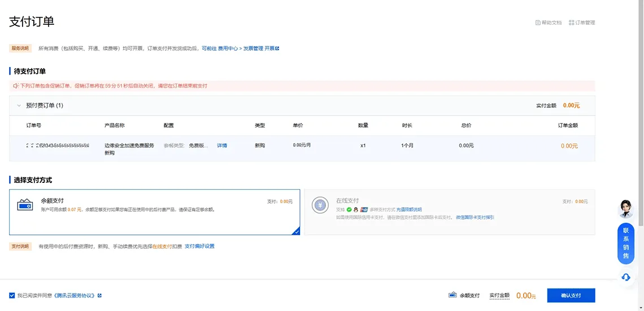Image resolution: width=644 pixels, height=311 pixels.
Task: Open the 联系销售 side button
Action: (x=626, y=244)
